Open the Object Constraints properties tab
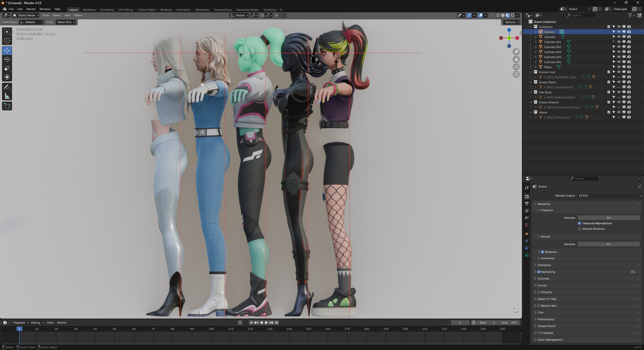The image size is (644, 350). pos(527,248)
